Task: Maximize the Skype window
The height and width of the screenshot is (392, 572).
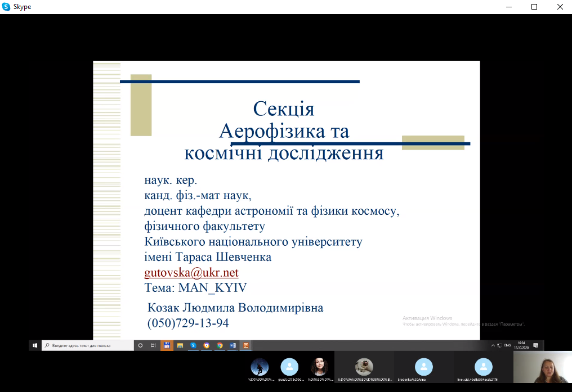Action: pyautogui.click(x=534, y=7)
